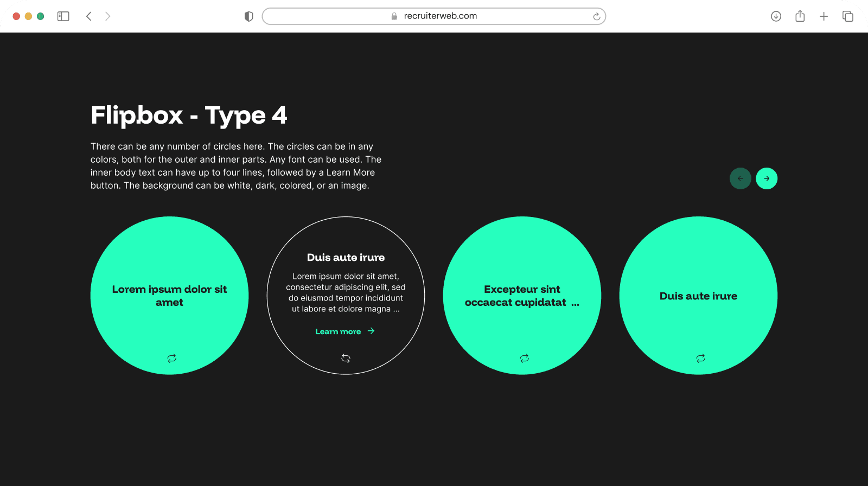The width and height of the screenshot is (868, 486).
Task: Click the flip icon on Lorem ipsum circle
Action: point(171,358)
